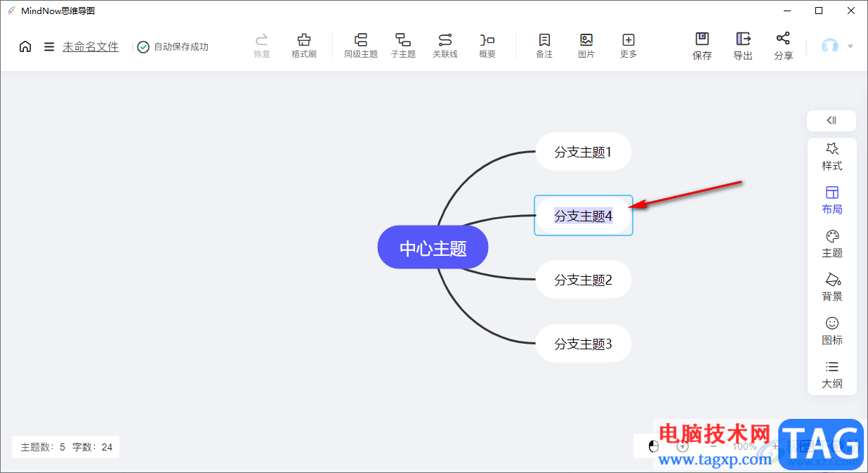Click the 100% zoom level

[744, 447]
